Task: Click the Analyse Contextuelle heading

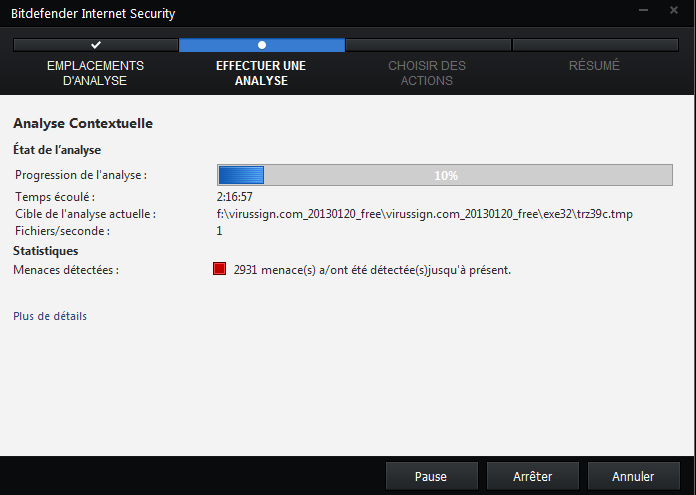Action: pyautogui.click(x=83, y=123)
